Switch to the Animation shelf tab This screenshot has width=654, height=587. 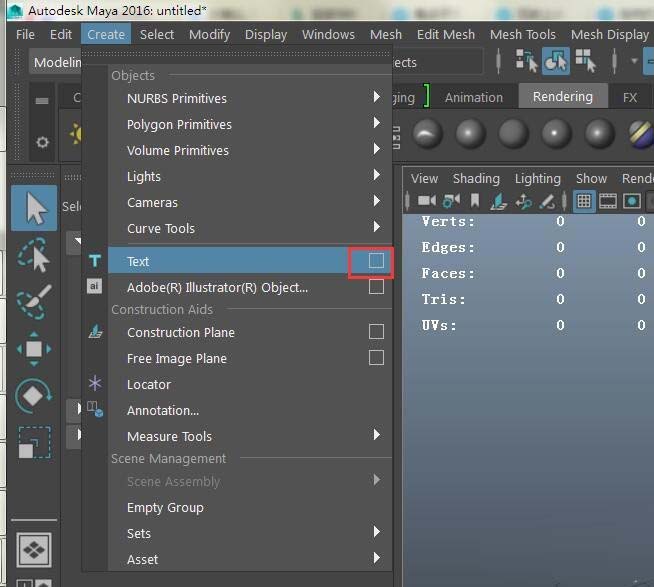[x=474, y=97]
